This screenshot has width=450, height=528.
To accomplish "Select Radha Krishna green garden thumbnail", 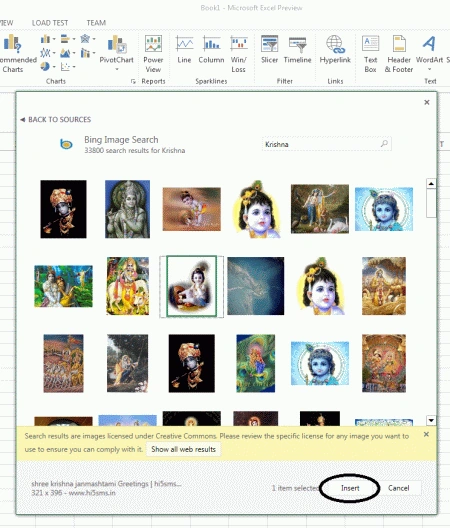I will coord(63,286).
